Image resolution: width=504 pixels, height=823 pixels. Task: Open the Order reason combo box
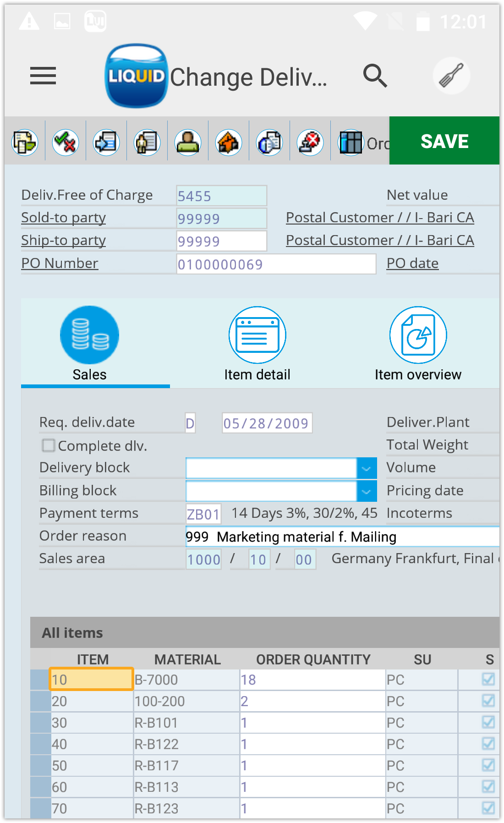coord(341,537)
